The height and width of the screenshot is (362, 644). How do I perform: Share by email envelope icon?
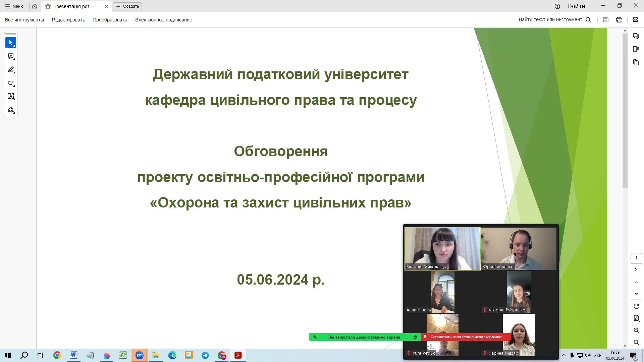(636, 20)
